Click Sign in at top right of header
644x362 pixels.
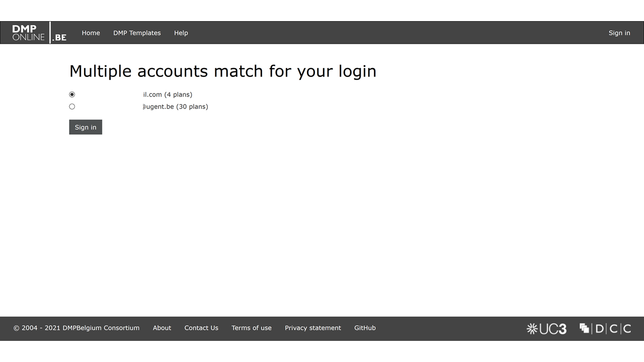619,33
